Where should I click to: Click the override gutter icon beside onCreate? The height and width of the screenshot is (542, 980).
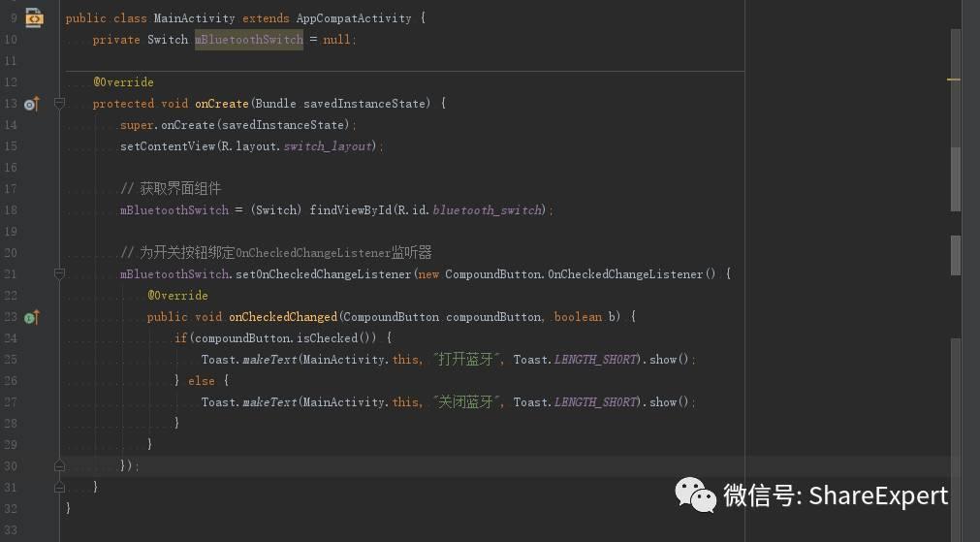point(32,104)
